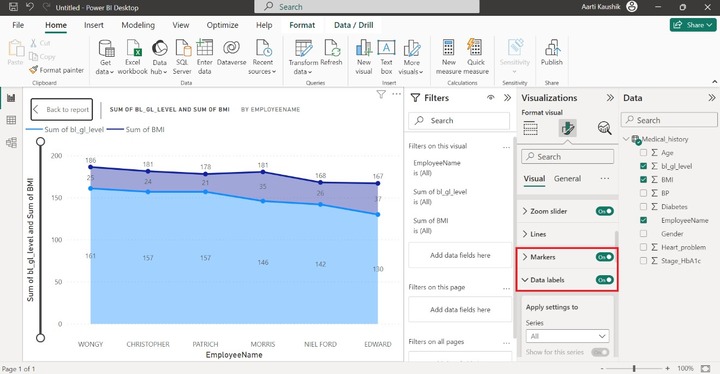The width and height of the screenshot is (720, 374).
Task: Click the Back to report button
Action: coord(62,109)
